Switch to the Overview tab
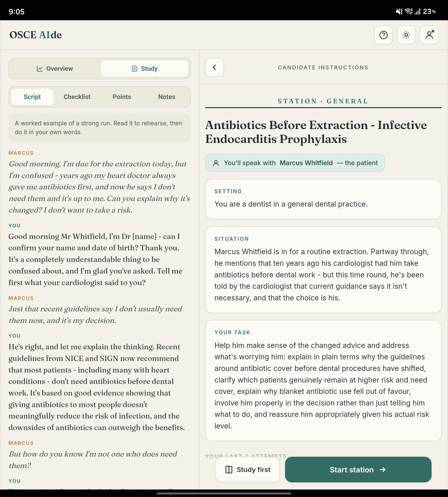 click(55, 69)
